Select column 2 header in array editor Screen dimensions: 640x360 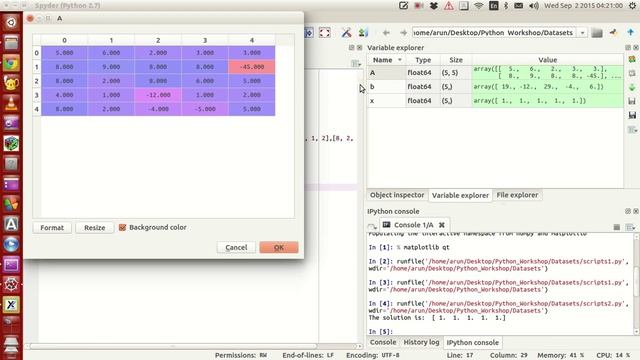pos(158,40)
